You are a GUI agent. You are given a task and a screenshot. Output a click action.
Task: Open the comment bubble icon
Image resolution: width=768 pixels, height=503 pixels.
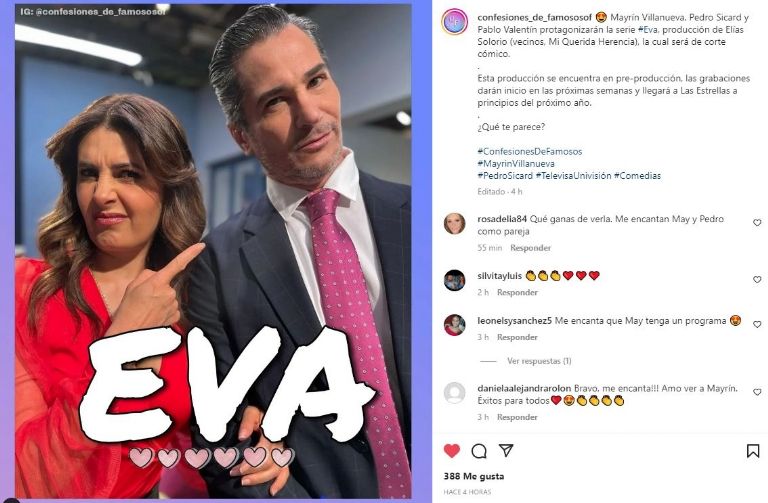click(x=479, y=451)
